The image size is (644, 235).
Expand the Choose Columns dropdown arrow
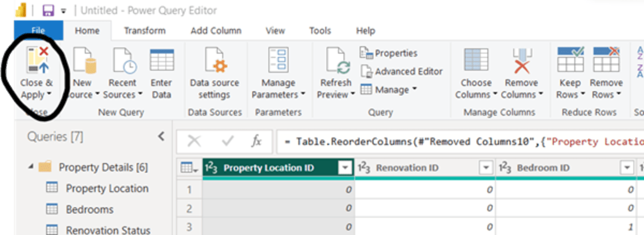point(494,95)
